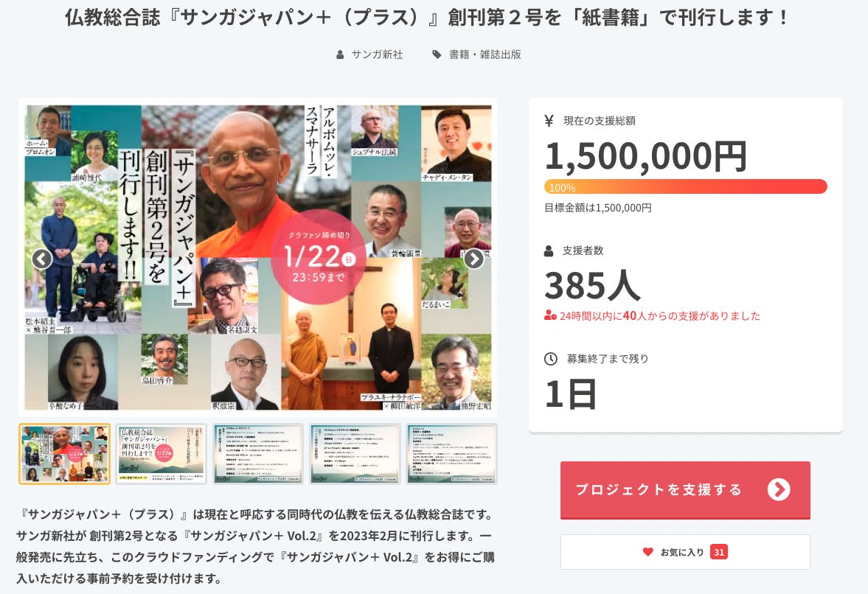Open the サンガ新社 author link
Image resolution: width=868 pixels, height=594 pixels.
click(377, 55)
